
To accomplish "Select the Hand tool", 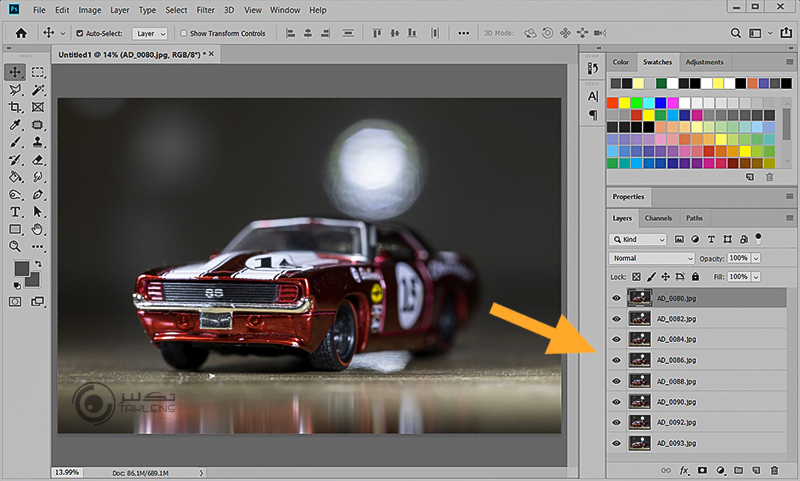I will (38, 229).
